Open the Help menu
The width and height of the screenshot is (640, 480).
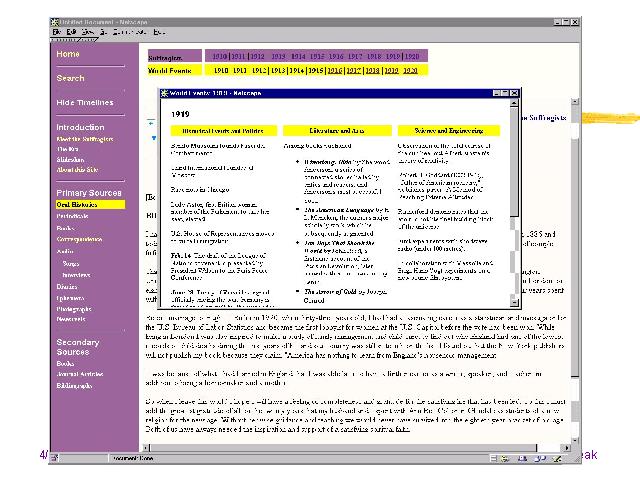(x=159, y=32)
